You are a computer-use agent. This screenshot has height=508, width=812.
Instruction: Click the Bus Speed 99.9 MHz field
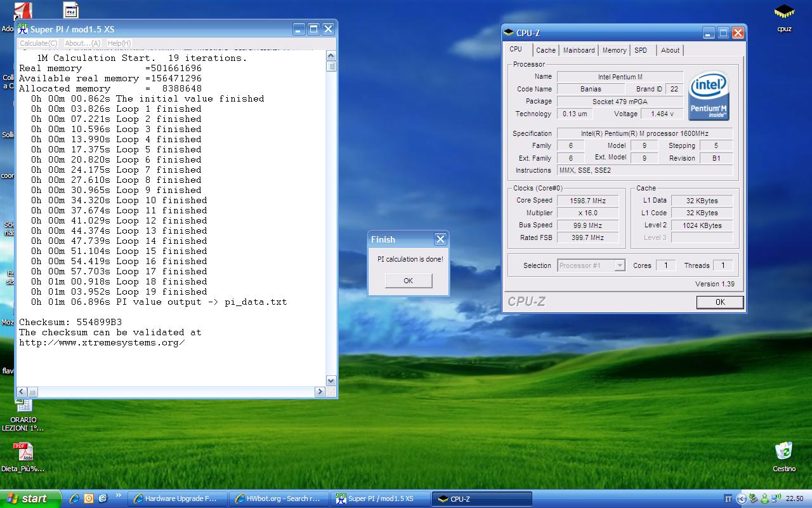click(x=587, y=225)
